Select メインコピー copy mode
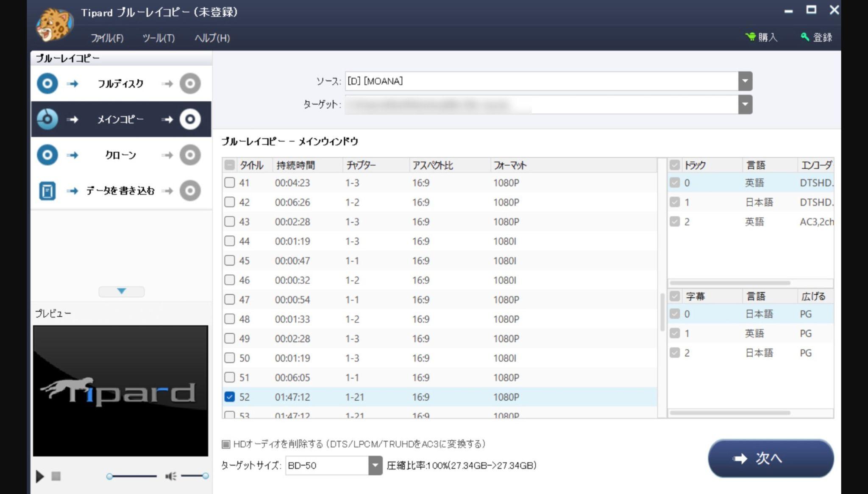 click(x=121, y=119)
